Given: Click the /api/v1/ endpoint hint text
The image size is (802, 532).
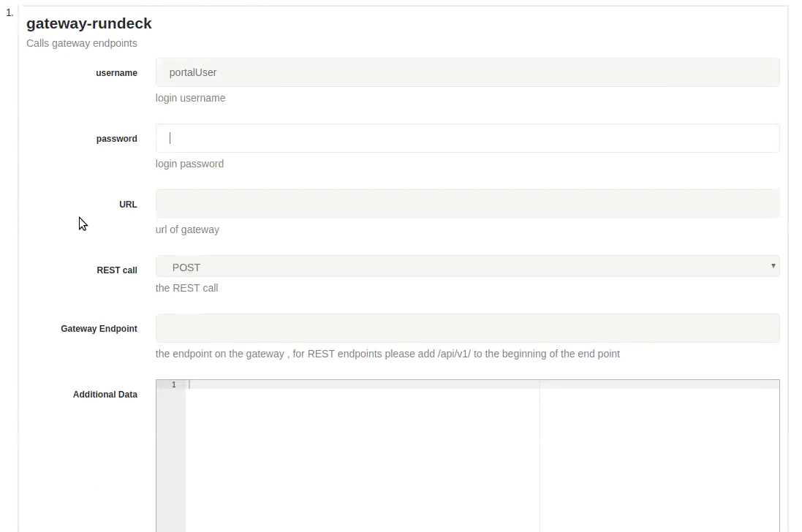Looking at the screenshot, I should tap(387, 354).
